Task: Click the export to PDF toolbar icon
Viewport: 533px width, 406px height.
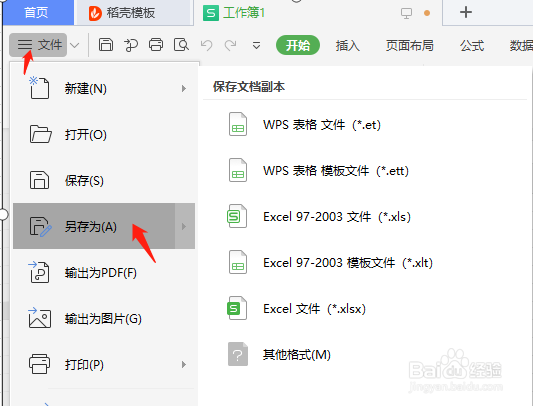Action: click(x=131, y=45)
